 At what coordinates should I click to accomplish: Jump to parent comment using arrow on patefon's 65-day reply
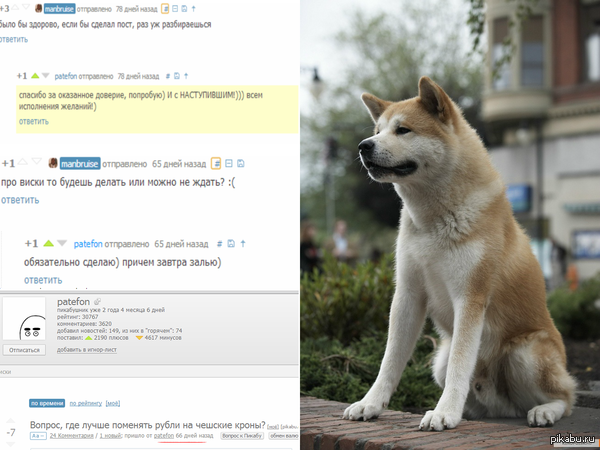pos(243,244)
